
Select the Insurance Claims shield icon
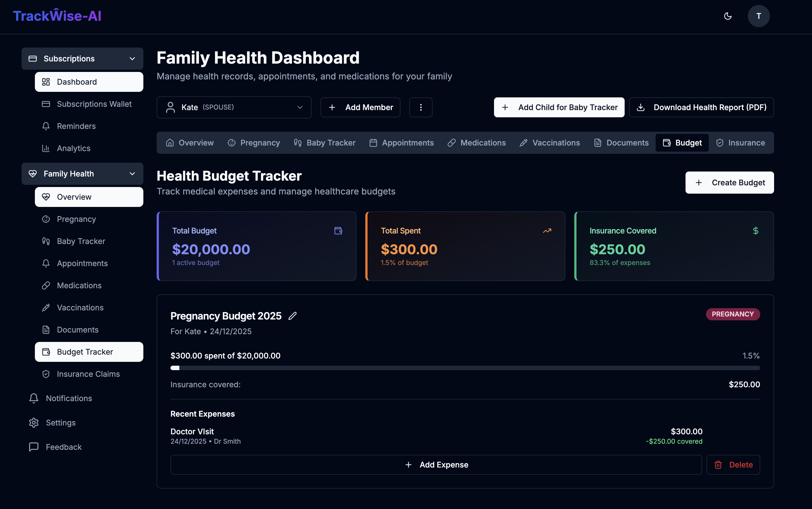click(x=46, y=374)
